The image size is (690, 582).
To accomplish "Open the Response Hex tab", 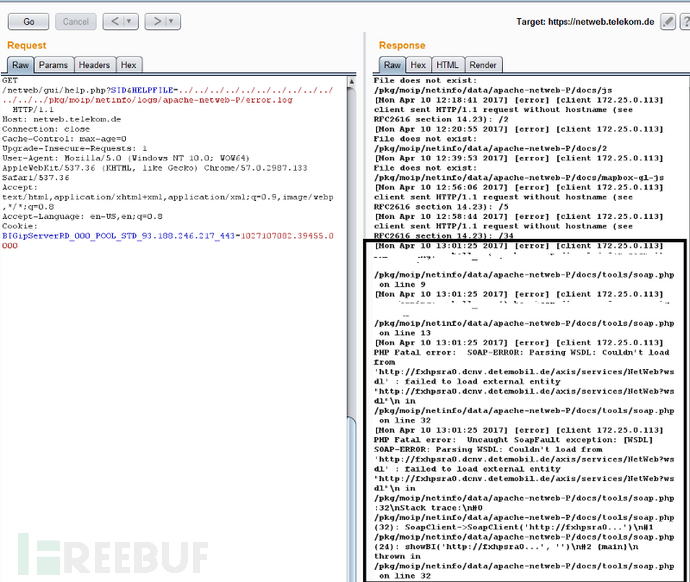I will point(418,65).
